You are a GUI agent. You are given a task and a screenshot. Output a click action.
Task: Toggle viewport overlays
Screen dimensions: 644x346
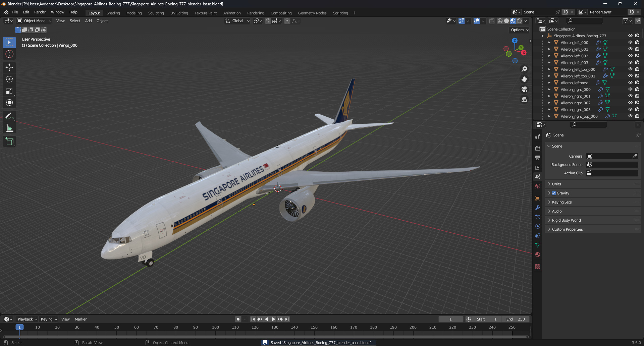477,21
